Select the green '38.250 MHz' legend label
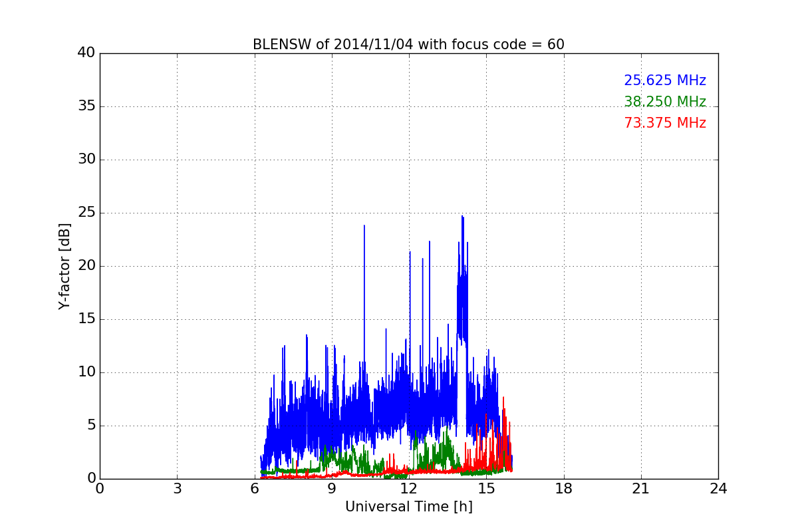Image resolution: width=798 pixels, height=532 pixels. point(665,102)
